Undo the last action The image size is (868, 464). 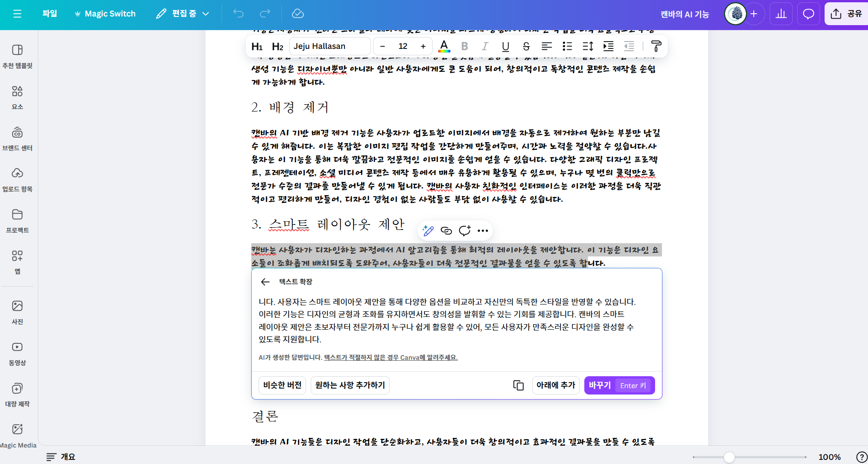pos(238,14)
